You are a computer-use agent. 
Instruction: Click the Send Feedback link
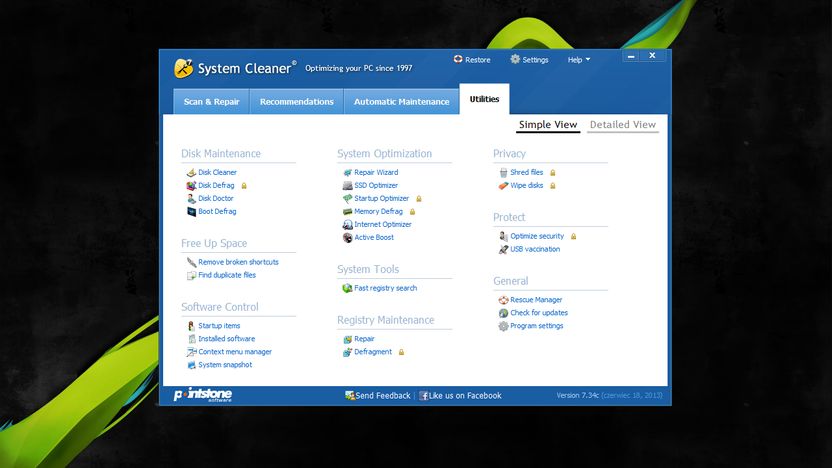pyautogui.click(x=378, y=396)
